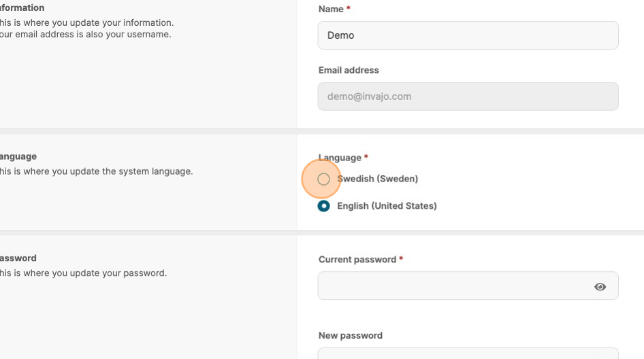Click the disabled Email address field
The width and height of the screenshot is (644, 359).
(x=468, y=97)
